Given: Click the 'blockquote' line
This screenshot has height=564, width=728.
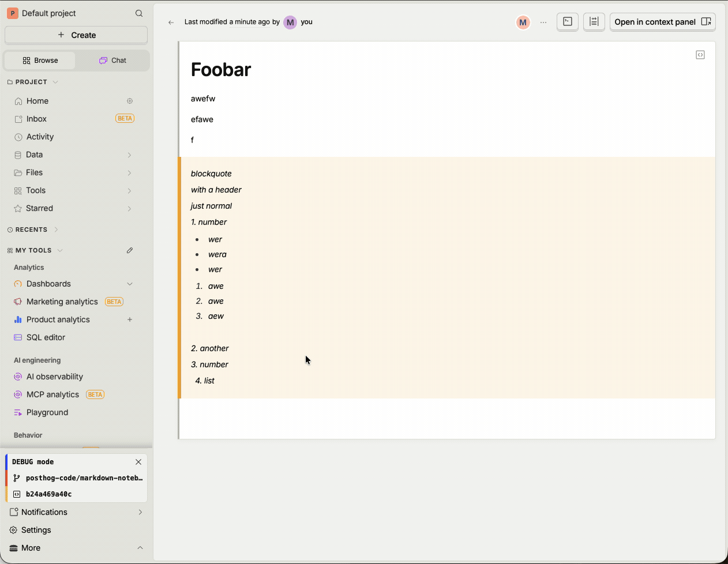Looking at the screenshot, I should pyautogui.click(x=211, y=174).
